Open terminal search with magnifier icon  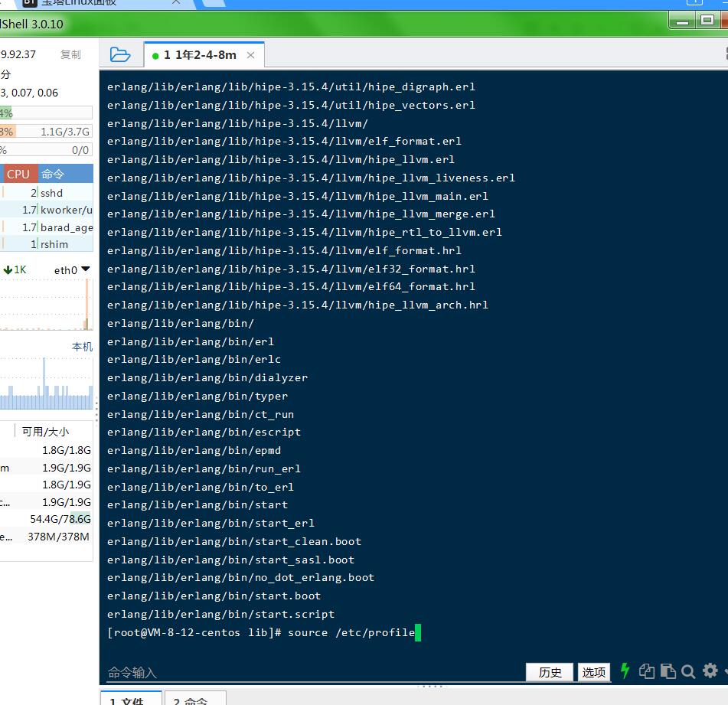tap(688, 671)
